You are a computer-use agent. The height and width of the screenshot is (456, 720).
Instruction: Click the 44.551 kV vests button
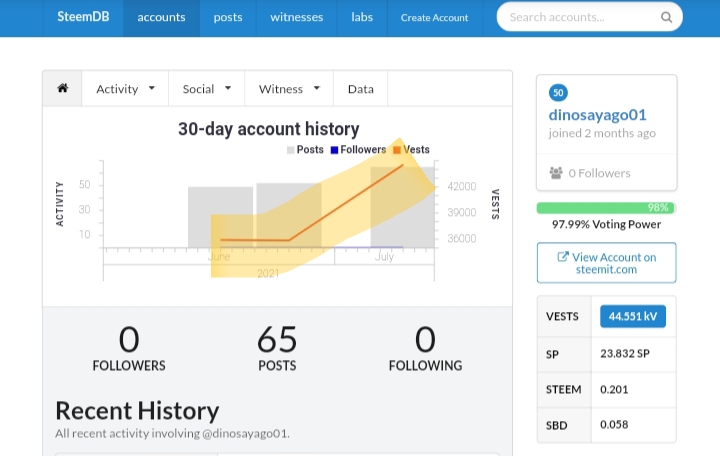click(633, 316)
